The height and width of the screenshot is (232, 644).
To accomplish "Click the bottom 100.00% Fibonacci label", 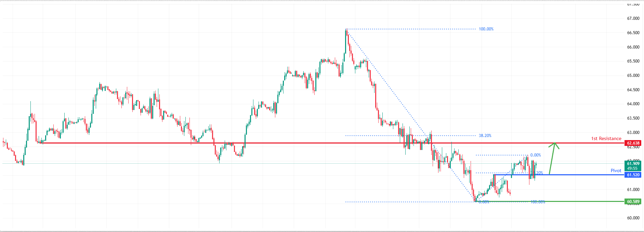I will (538, 202).
